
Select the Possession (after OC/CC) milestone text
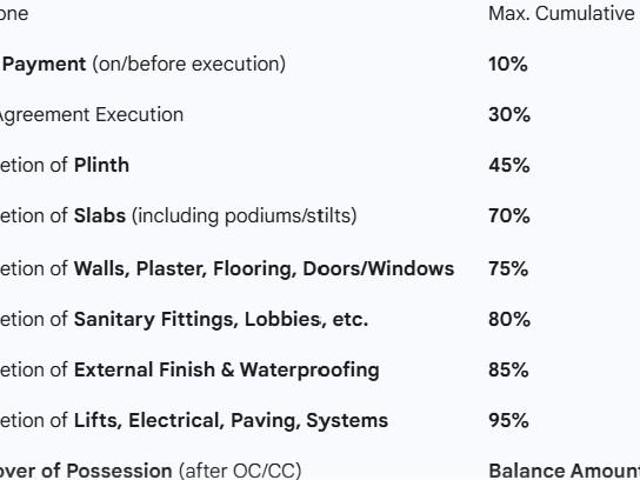(150, 470)
